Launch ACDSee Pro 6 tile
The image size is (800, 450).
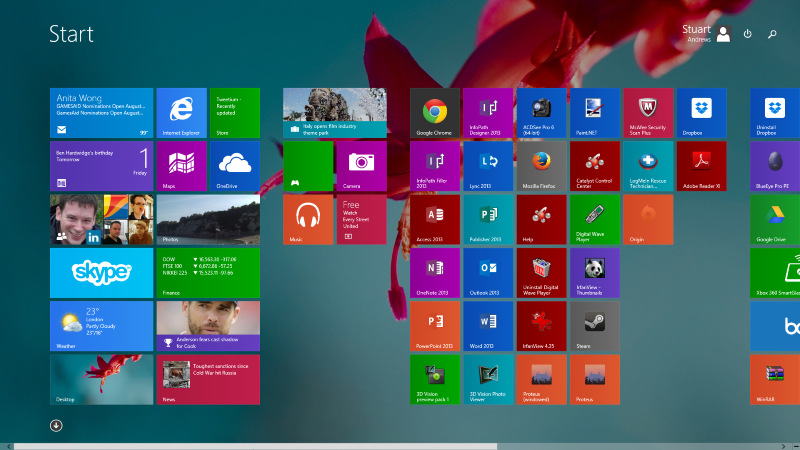coord(541,113)
